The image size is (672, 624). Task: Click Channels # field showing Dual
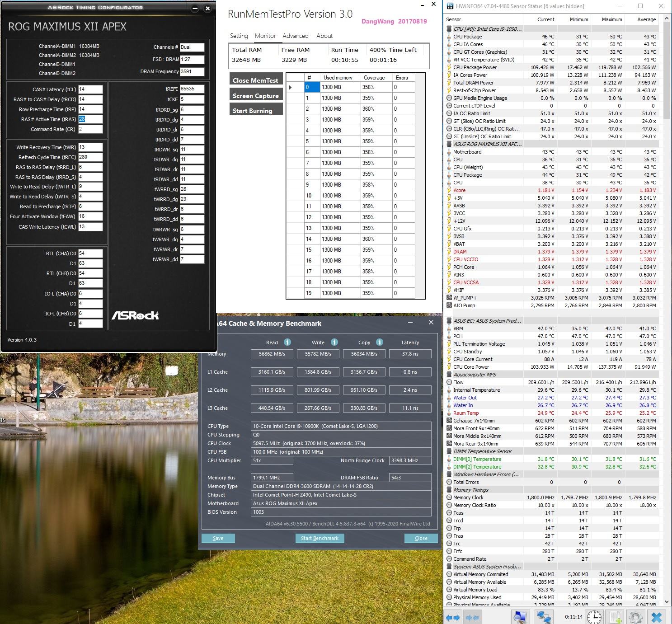tap(192, 47)
